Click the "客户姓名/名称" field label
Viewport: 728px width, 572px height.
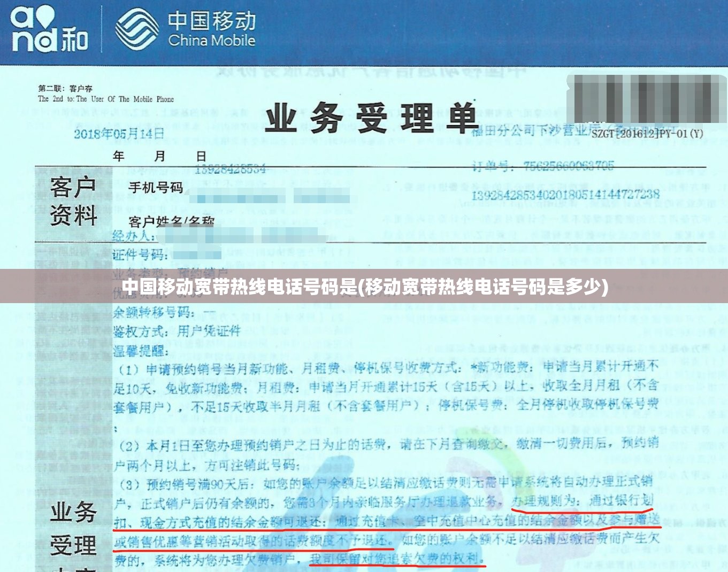[171, 221]
